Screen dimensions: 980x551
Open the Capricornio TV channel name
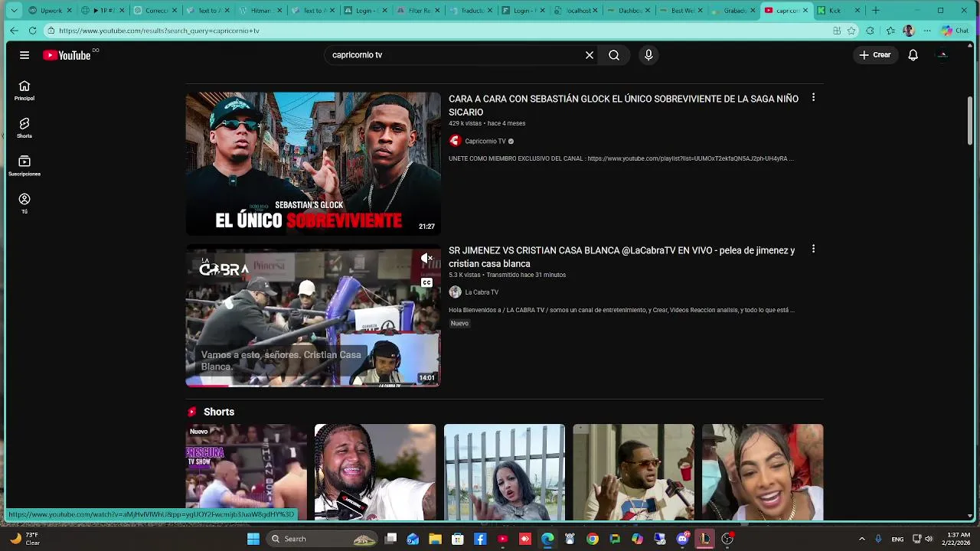tap(485, 141)
